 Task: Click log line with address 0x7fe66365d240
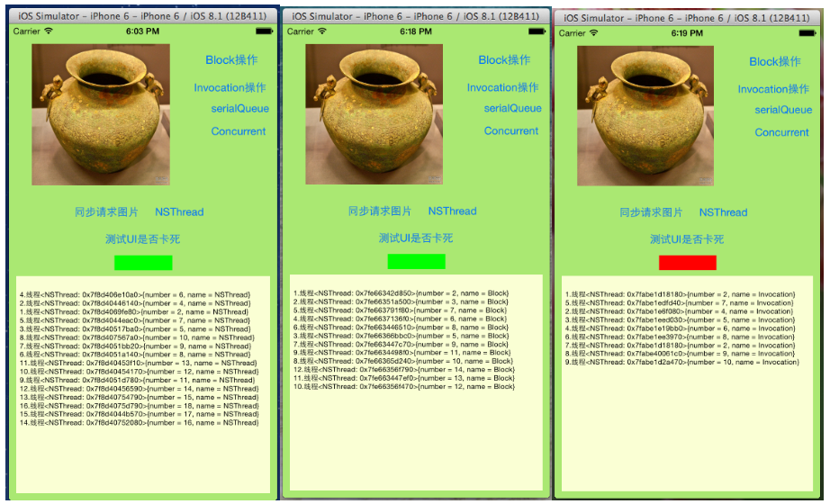403,361
